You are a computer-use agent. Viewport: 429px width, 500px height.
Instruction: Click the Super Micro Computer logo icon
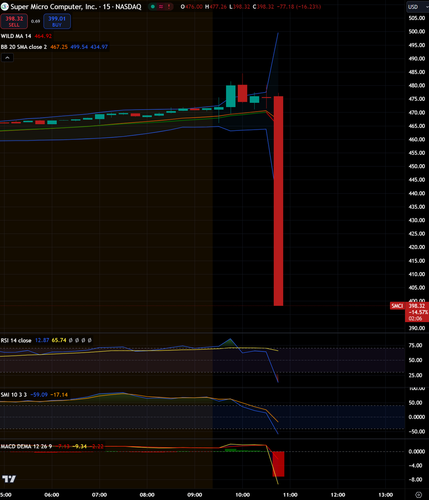pos(4,6)
